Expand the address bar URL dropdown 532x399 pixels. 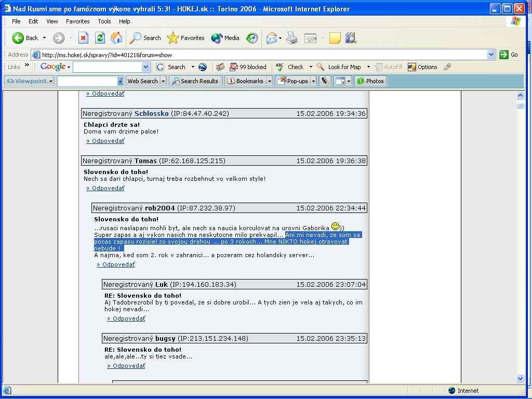pos(491,55)
